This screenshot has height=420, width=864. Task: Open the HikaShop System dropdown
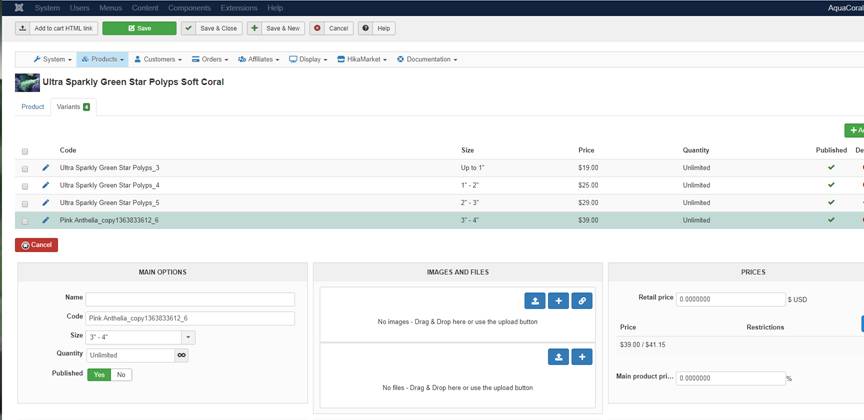pos(52,60)
